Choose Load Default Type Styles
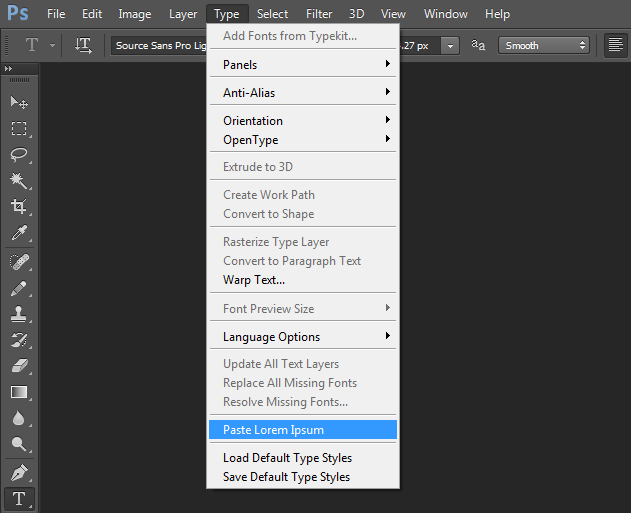 click(303, 458)
